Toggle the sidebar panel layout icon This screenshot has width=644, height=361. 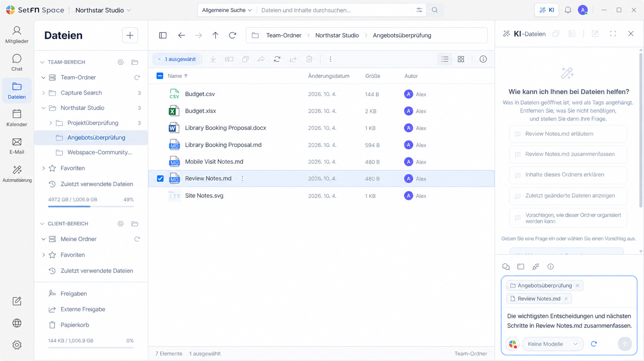[163, 35]
